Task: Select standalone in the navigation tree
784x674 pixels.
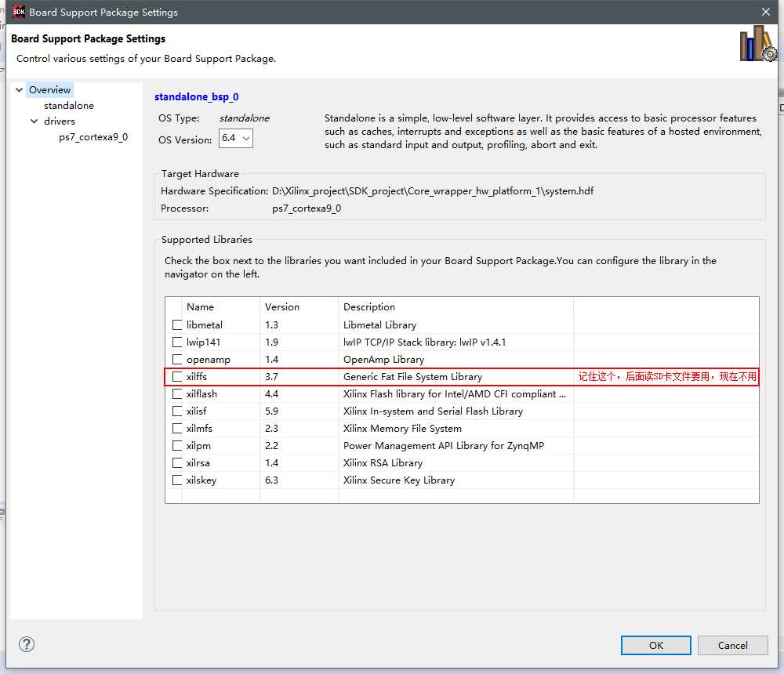Action: pyautogui.click(x=69, y=106)
